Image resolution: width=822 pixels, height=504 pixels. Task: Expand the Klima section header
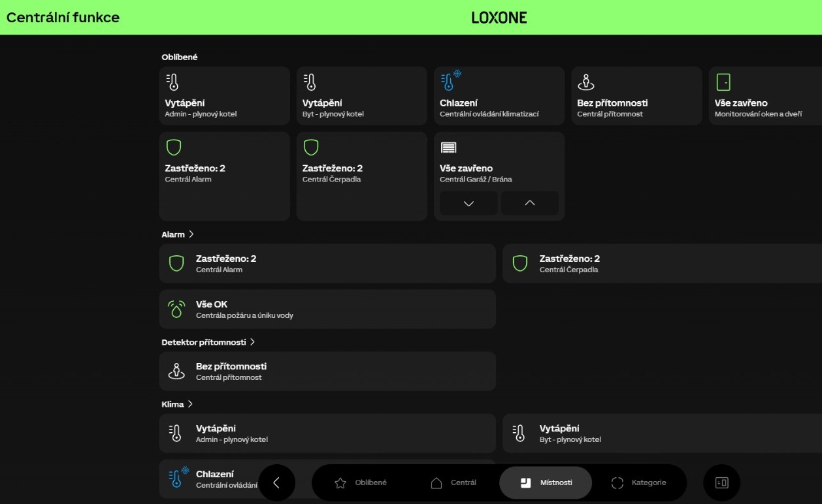(177, 404)
